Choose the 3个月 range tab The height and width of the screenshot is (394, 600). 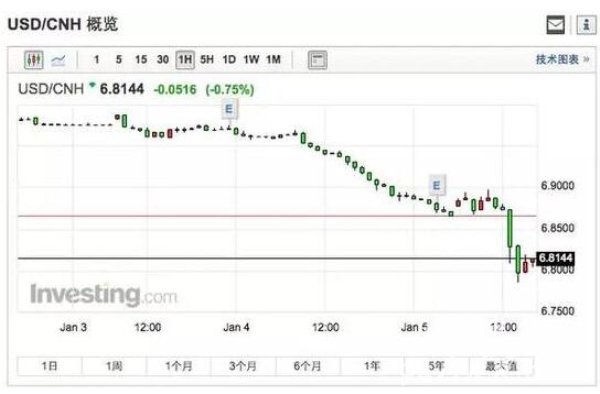[x=243, y=366]
